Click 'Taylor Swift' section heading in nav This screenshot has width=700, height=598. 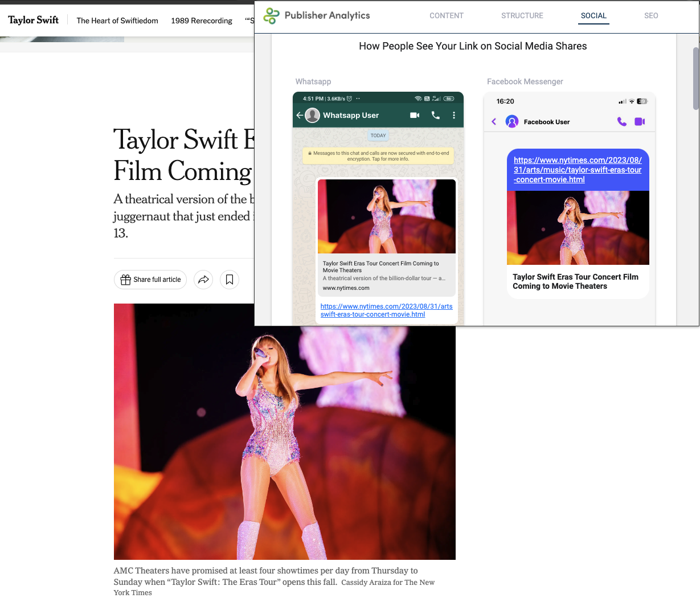33,20
